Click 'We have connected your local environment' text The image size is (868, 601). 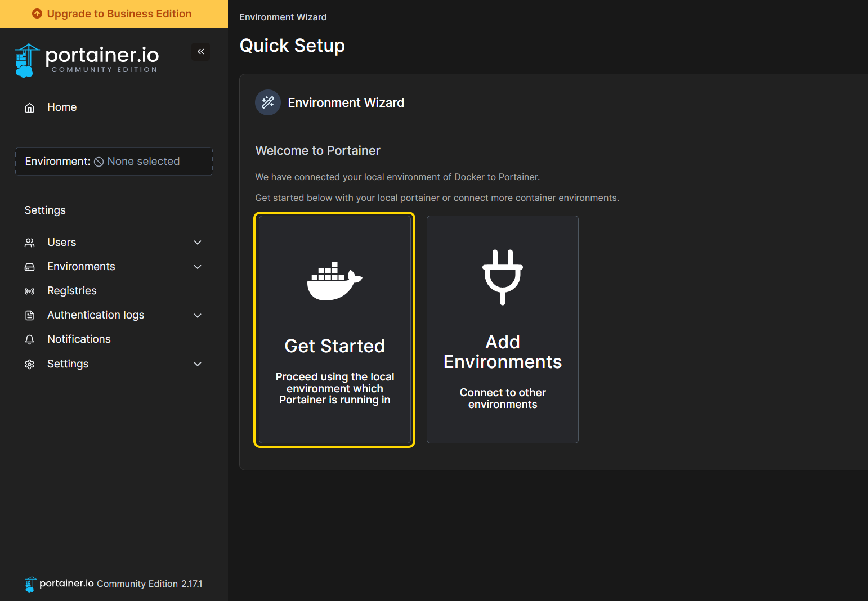coord(397,177)
